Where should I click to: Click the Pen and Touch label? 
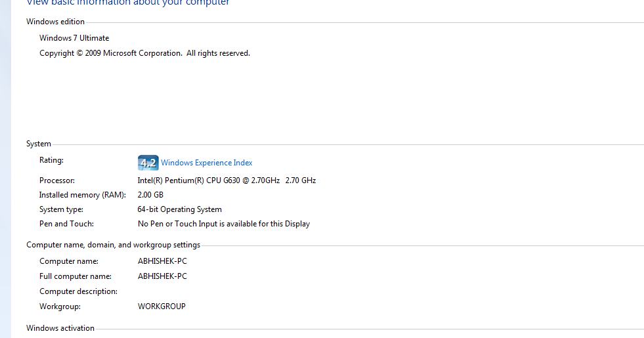66,224
